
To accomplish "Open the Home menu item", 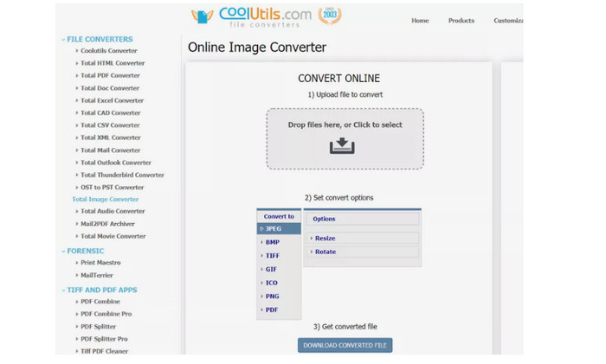I will click(420, 21).
